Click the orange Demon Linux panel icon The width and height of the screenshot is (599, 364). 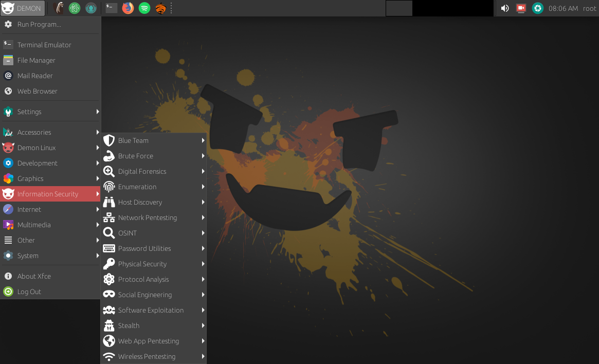point(160,8)
